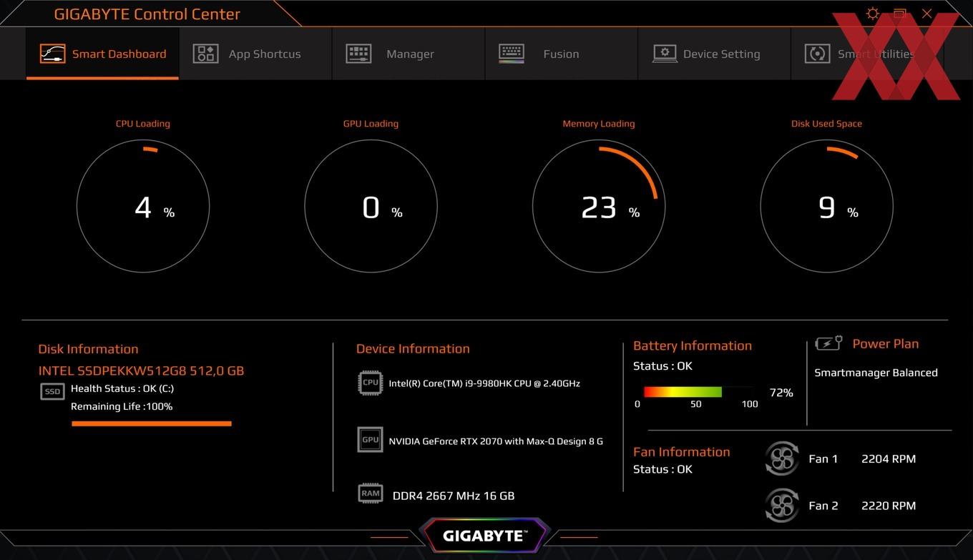
Task: Click the CPU chip icon
Action: coord(370,383)
